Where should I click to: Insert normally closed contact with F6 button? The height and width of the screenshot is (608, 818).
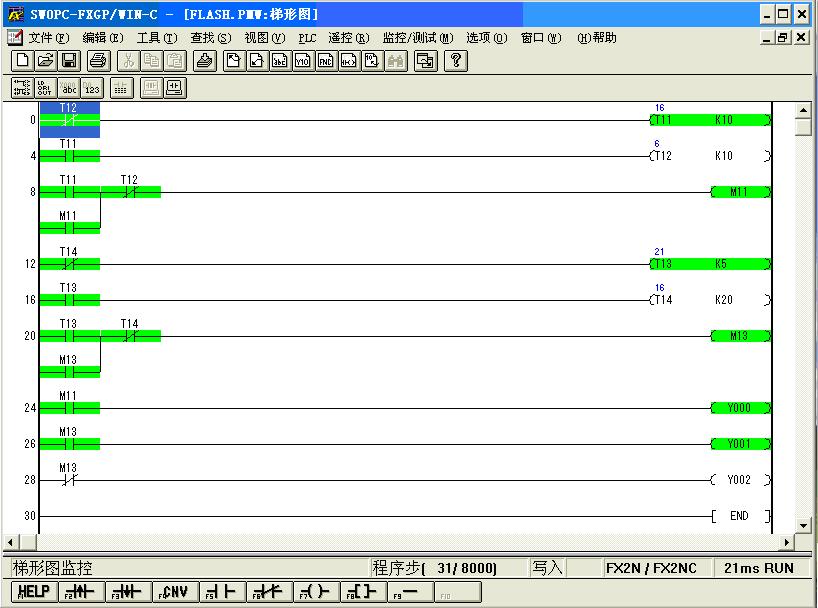click(267, 592)
